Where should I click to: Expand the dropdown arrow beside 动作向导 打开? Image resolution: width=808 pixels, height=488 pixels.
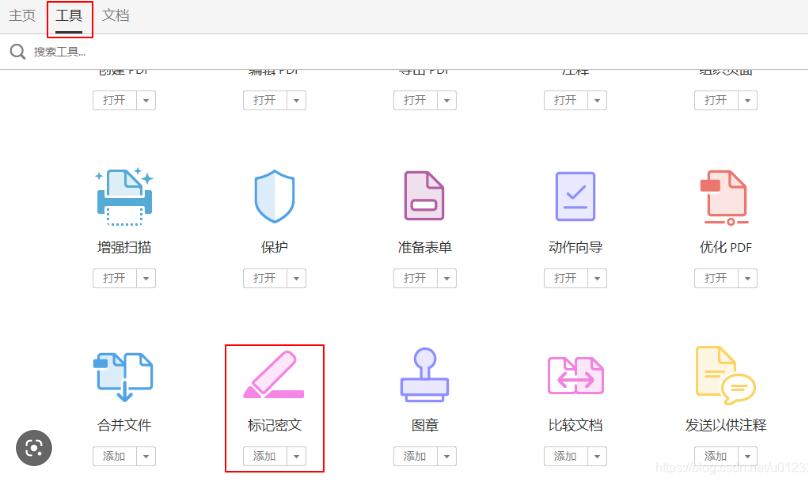[597, 278]
